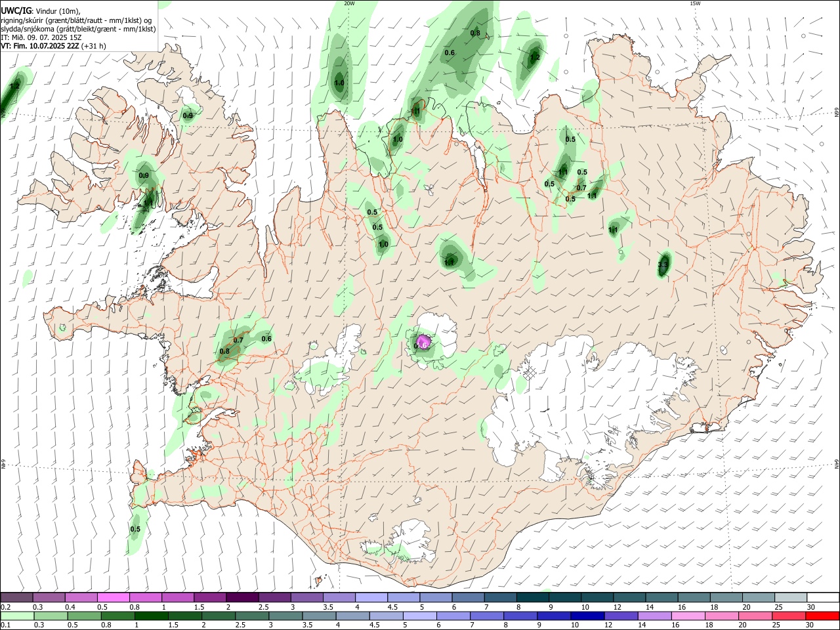Click the UWC/IG Vindur (10m) title text
This screenshot has height=630, width=840.
click(41, 11)
